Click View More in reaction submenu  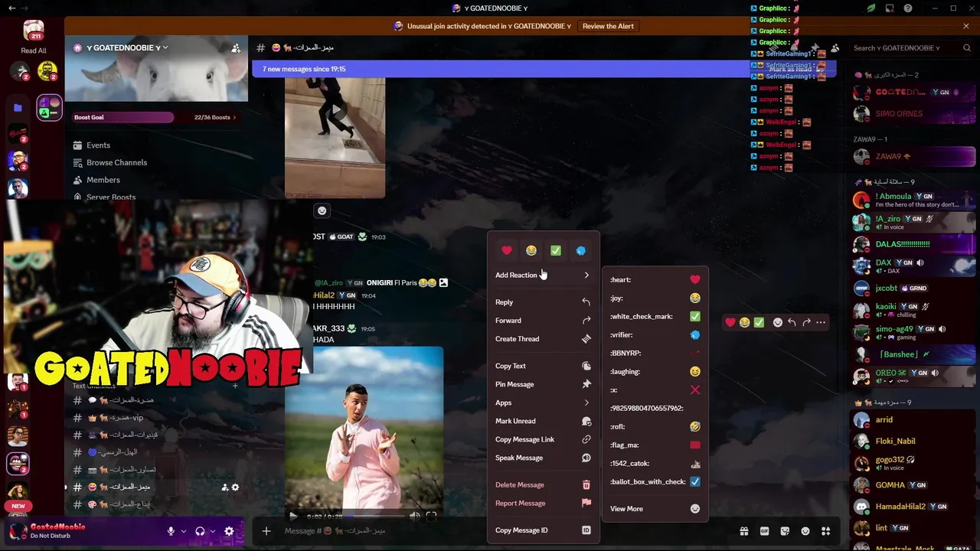(655, 509)
